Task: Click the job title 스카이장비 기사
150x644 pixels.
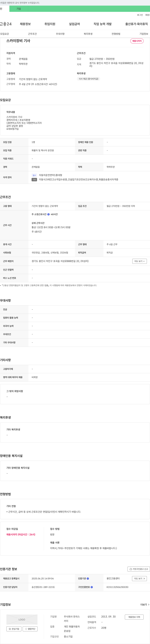Action: tap(18, 41)
